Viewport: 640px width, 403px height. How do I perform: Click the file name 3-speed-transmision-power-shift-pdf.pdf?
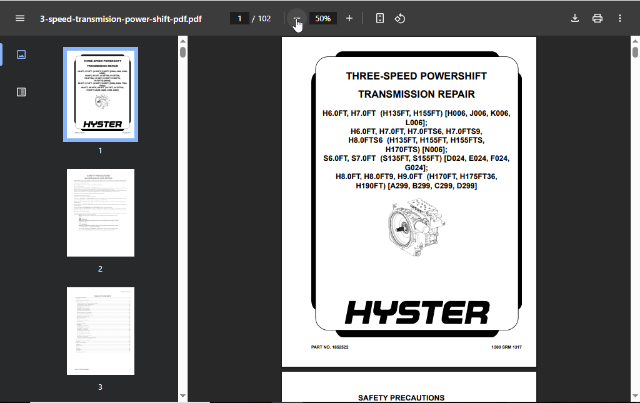(x=121, y=19)
